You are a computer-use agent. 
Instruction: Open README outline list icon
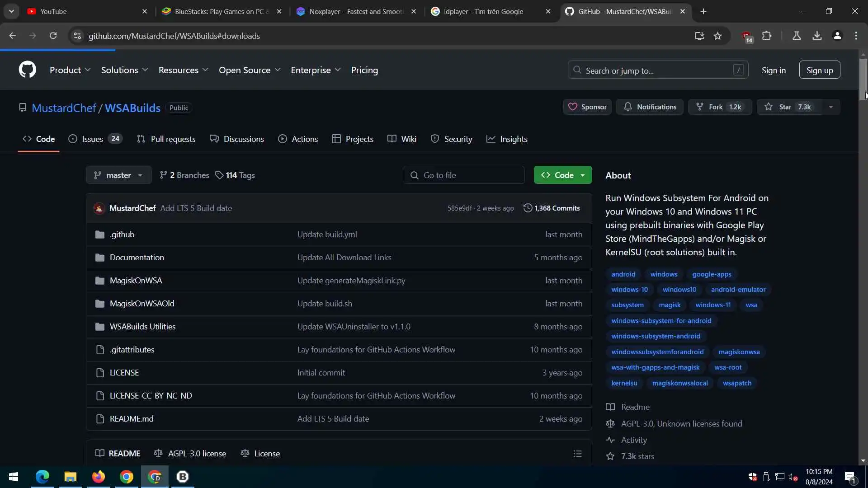coord(577,454)
